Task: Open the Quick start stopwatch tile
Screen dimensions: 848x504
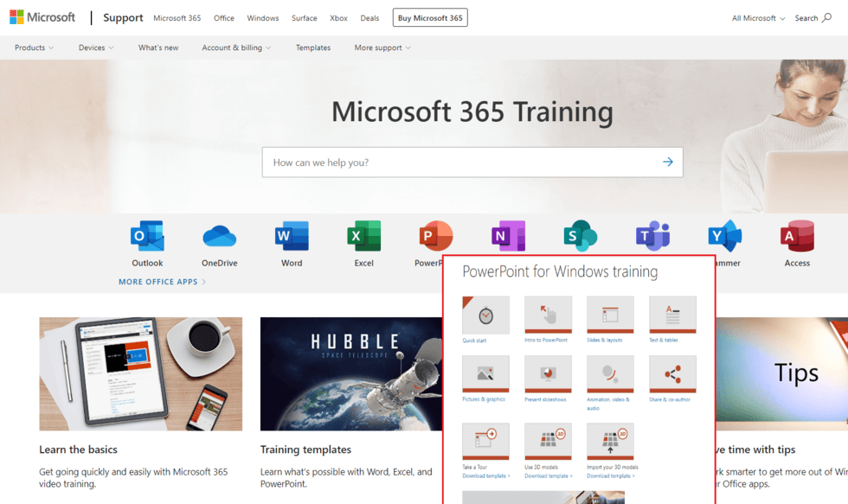Action: click(x=485, y=315)
